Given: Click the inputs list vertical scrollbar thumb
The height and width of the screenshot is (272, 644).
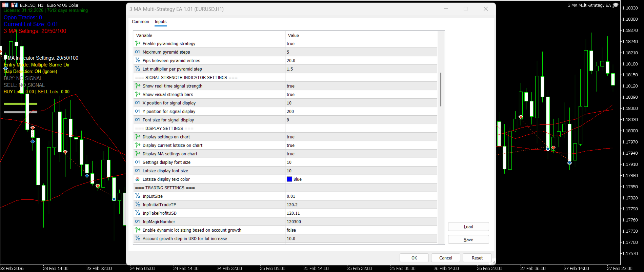Looking at the screenshot, I should click(441, 90).
